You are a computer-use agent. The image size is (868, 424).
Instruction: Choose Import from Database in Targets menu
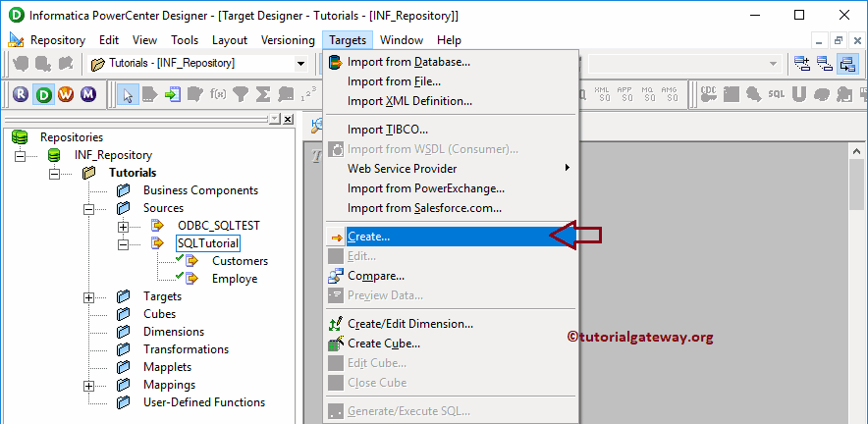click(x=452, y=62)
